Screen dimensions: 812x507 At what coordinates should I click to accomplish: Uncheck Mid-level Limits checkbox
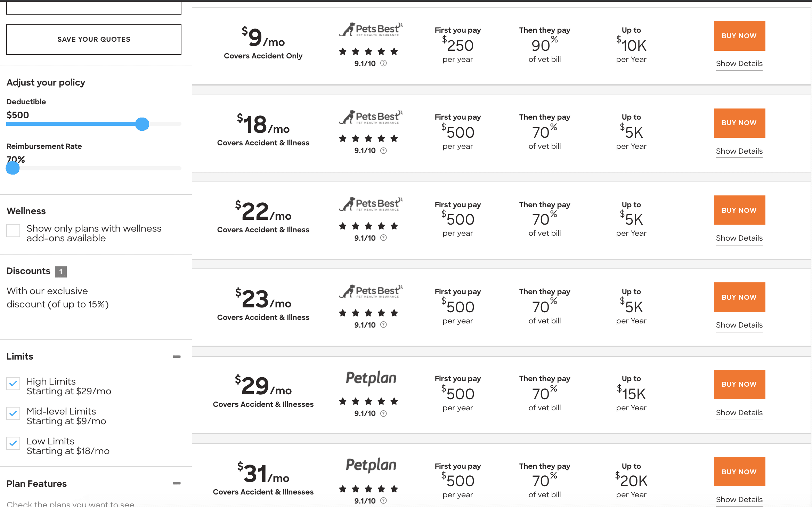(13, 413)
